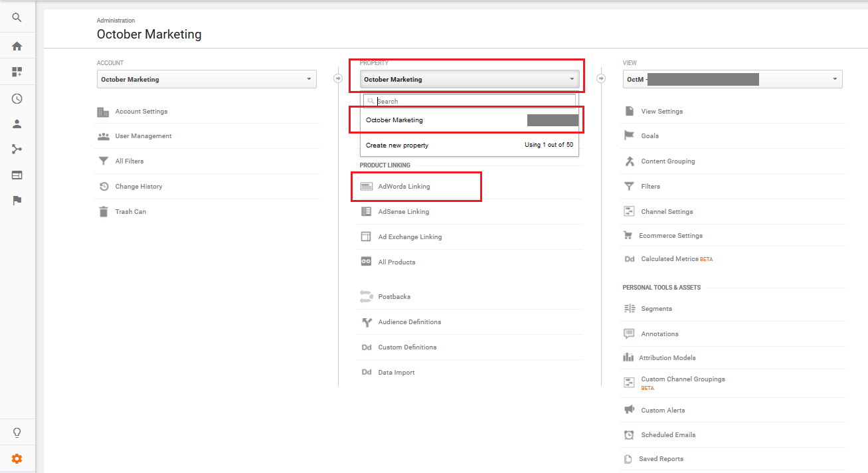Image resolution: width=868 pixels, height=473 pixels.
Task: Open All Filters in Account column
Action: pos(130,161)
